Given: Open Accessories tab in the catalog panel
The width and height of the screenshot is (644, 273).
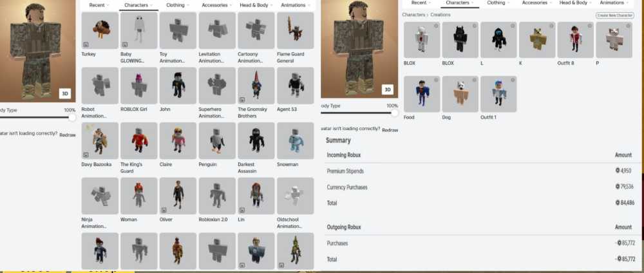Looking at the screenshot, I should tap(217, 5).
